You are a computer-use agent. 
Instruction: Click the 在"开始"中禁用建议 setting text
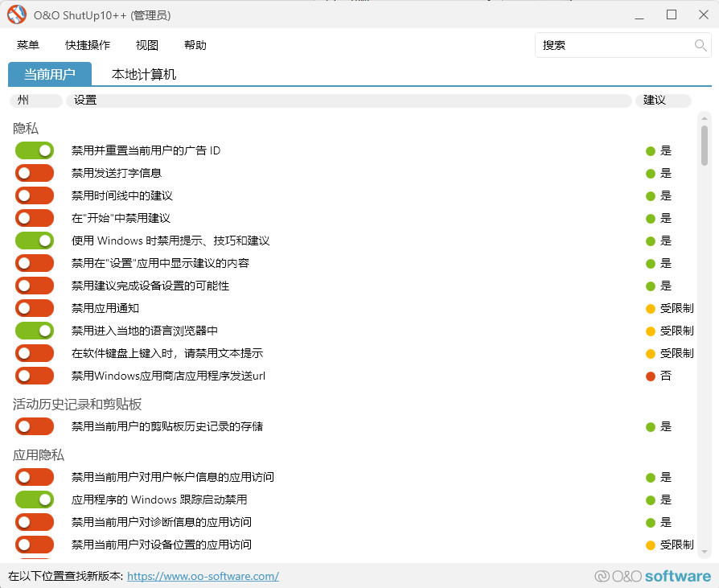coord(121,218)
